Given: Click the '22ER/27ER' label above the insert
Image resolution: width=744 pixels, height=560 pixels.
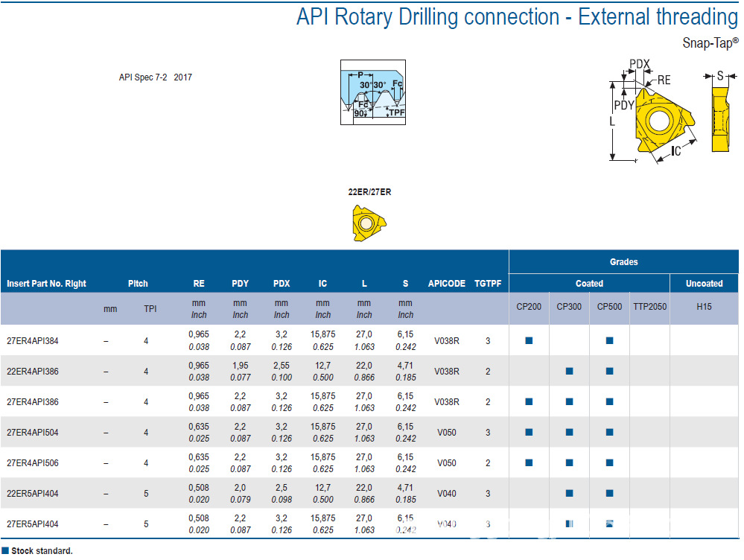Looking at the screenshot, I should point(369,191).
